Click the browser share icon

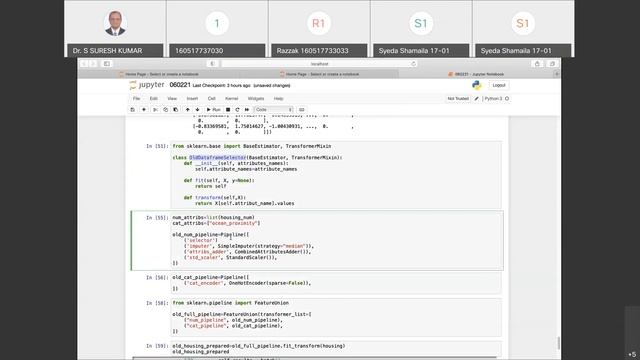[537, 64]
